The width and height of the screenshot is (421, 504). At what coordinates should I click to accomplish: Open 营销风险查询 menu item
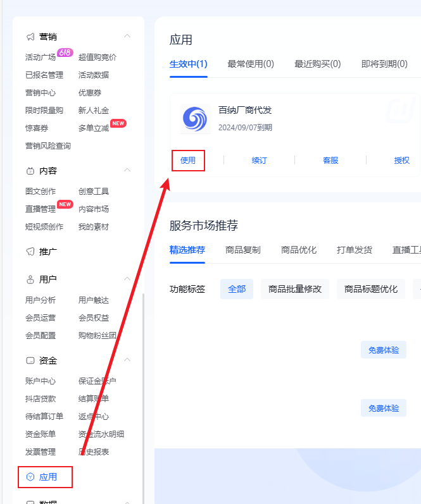point(48,146)
